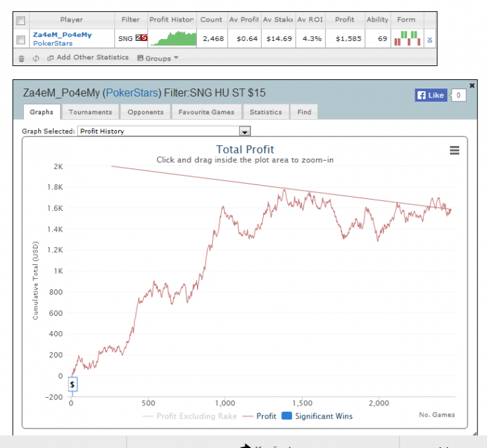Screen dimensions: 487x448
Task: Open the Groups dropdown
Action: click(x=158, y=58)
